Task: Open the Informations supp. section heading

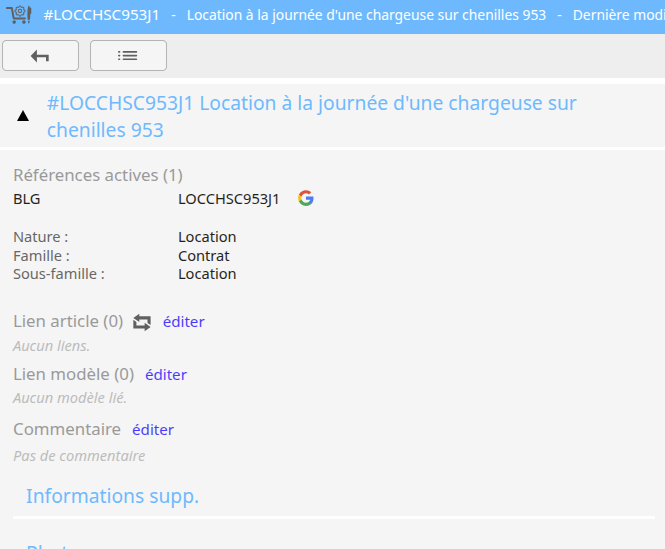Action: click(x=112, y=496)
